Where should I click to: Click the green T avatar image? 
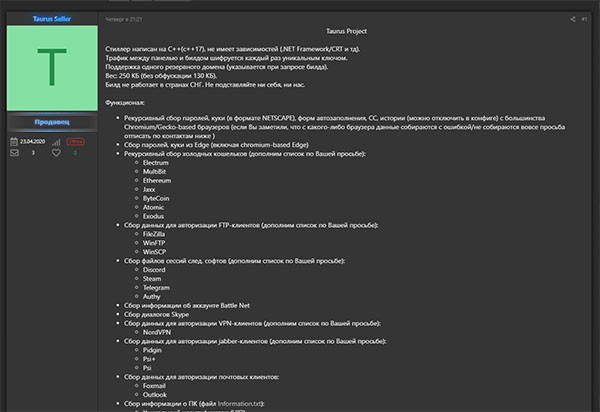(49, 68)
